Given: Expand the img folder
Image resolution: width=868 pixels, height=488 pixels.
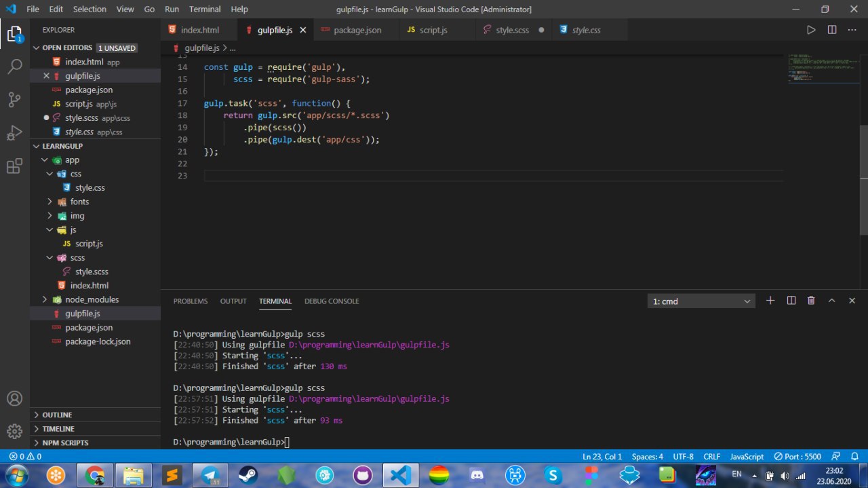Looking at the screenshot, I should (50, 216).
